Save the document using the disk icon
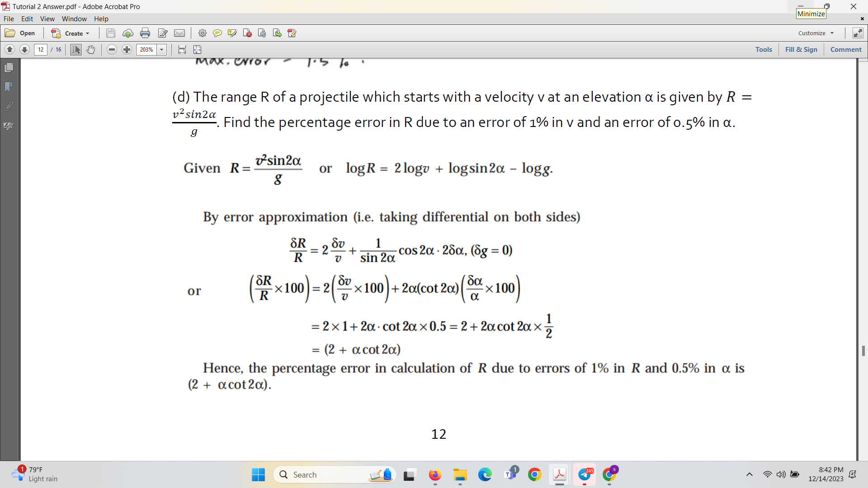This screenshot has width=868, height=488. click(111, 33)
